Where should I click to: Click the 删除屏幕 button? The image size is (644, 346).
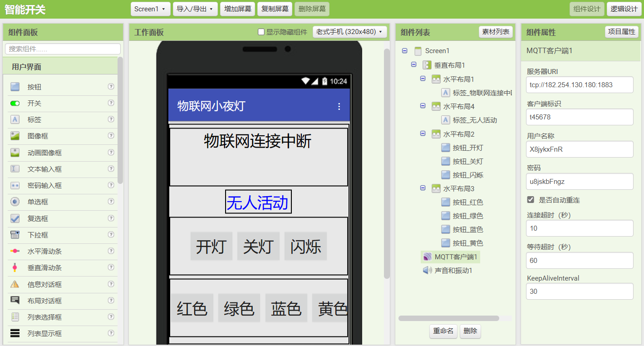(312, 9)
